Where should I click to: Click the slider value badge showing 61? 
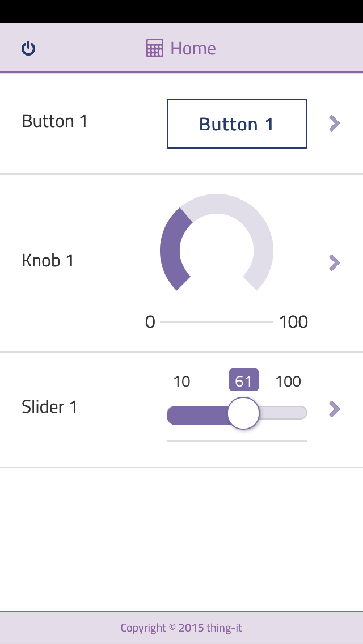[244, 381]
